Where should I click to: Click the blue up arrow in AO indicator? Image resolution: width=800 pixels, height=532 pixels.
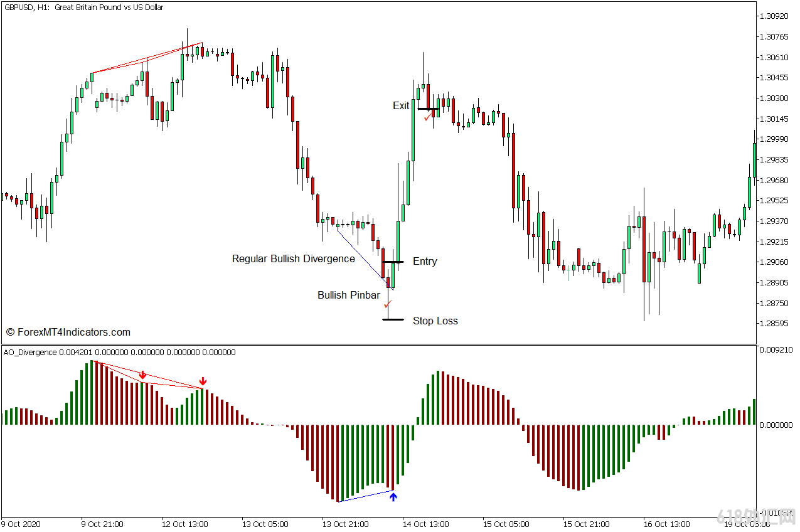[x=393, y=497]
